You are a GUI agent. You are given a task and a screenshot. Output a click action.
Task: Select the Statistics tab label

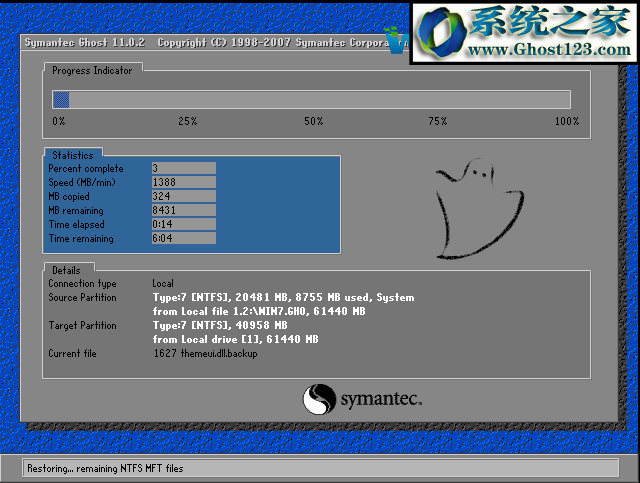coord(73,155)
